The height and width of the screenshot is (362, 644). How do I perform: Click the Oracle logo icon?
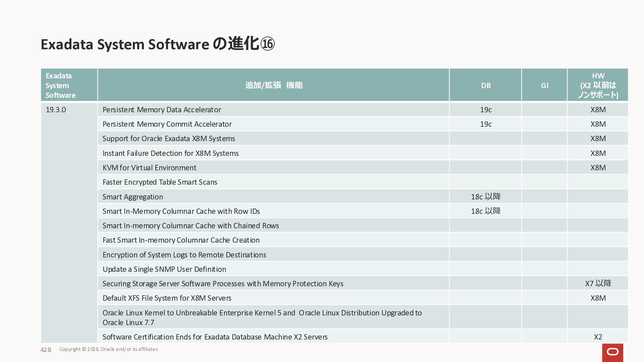tap(612, 352)
